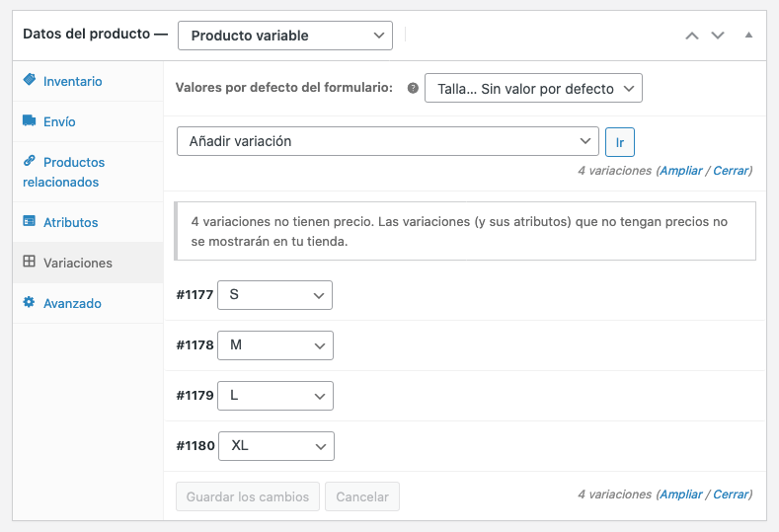Click the Variaciones grid icon
This screenshot has width=779, height=532.
[30, 262]
